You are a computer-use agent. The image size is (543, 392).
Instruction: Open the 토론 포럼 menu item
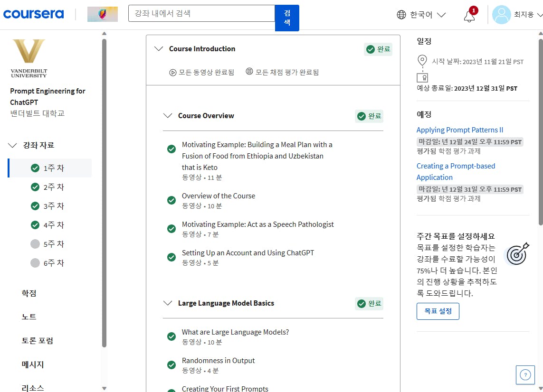[38, 341]
